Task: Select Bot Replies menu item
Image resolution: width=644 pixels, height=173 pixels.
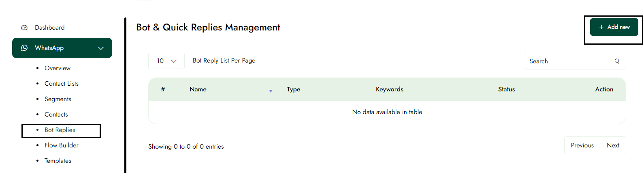Action: pyautogui.click(x=60, y=130)
